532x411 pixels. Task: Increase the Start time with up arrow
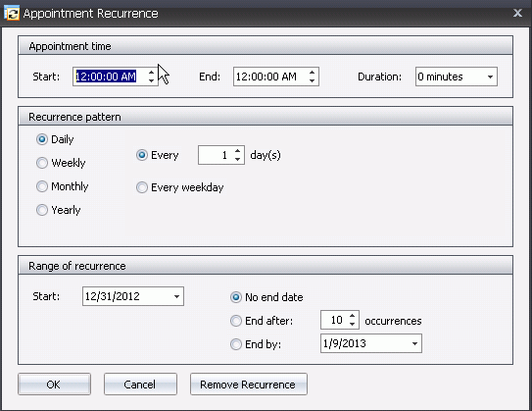click(x=151, y=73)
